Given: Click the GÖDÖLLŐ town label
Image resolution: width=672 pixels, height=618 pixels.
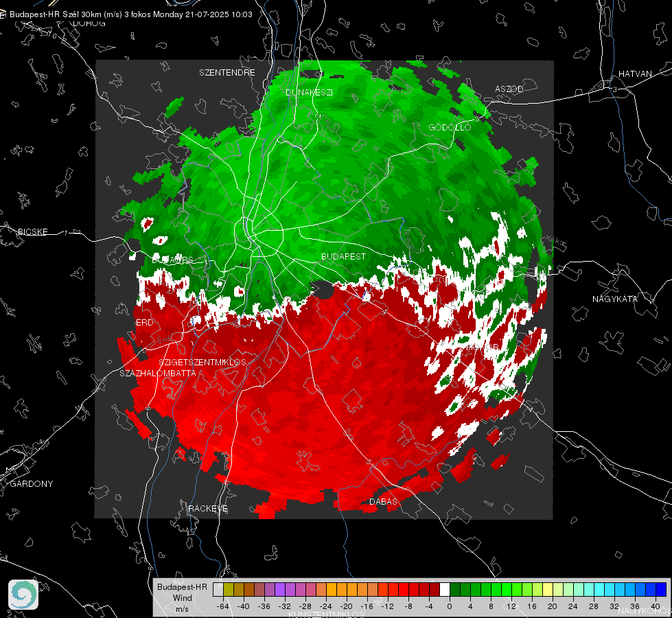Looking at the screenshot, I should click(x=450, y=127).
